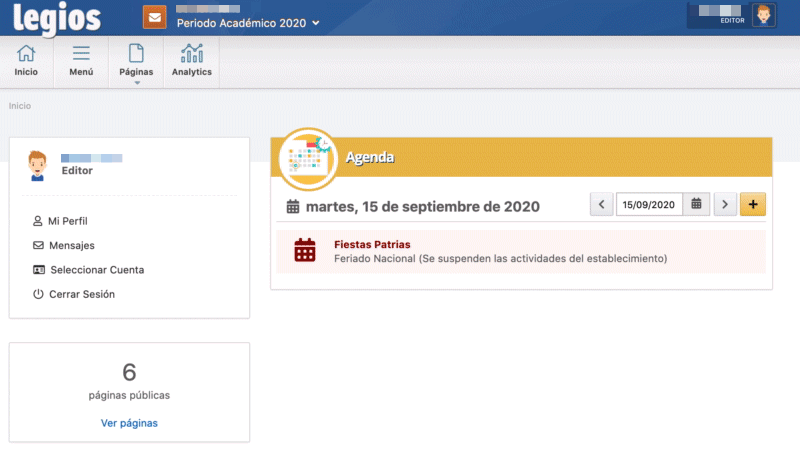Click the Agenda header title
Viewport: 800px width, 458px height.
tap(370, 157)
